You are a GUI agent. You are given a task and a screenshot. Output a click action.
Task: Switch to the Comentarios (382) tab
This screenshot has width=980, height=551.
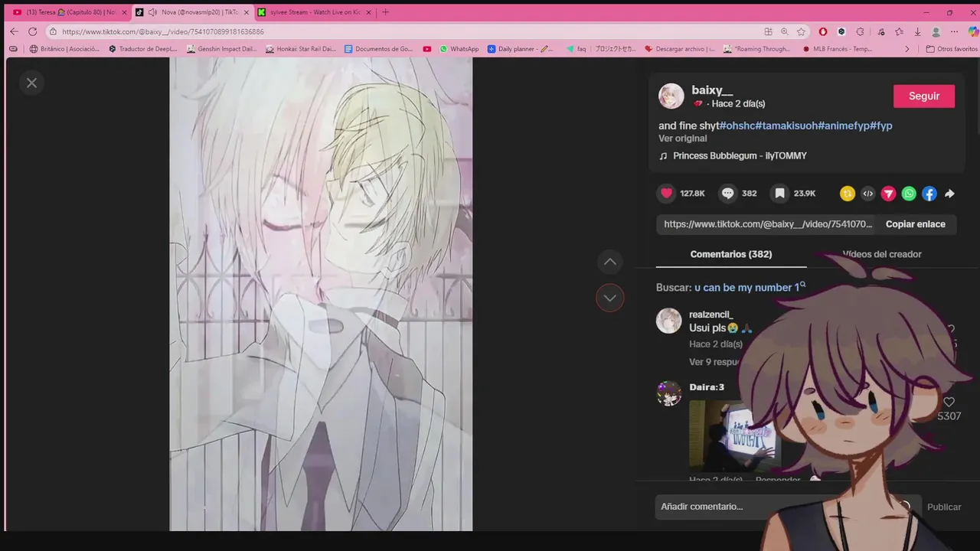pos(731,254)
